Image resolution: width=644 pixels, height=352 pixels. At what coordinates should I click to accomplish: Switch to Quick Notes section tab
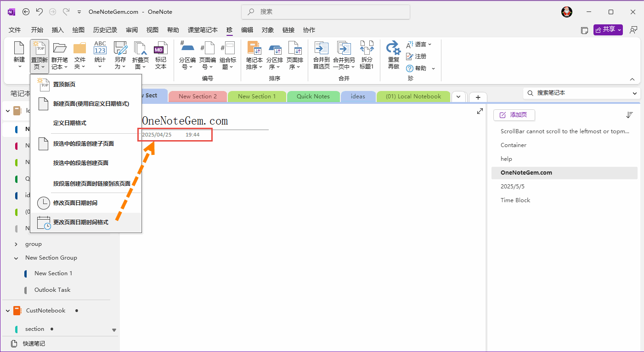point(313,97)
